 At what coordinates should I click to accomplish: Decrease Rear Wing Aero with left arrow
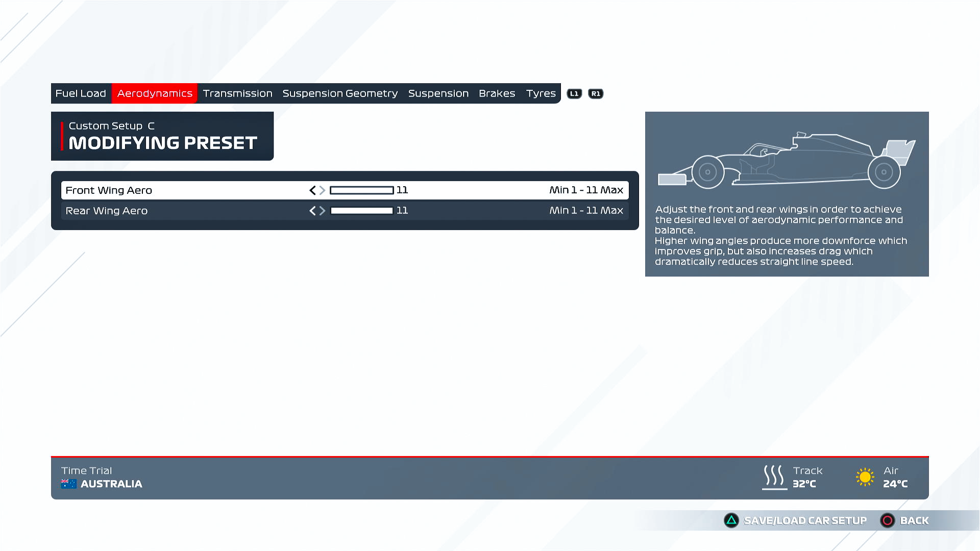pyautogui.click(x=312, y=211)
